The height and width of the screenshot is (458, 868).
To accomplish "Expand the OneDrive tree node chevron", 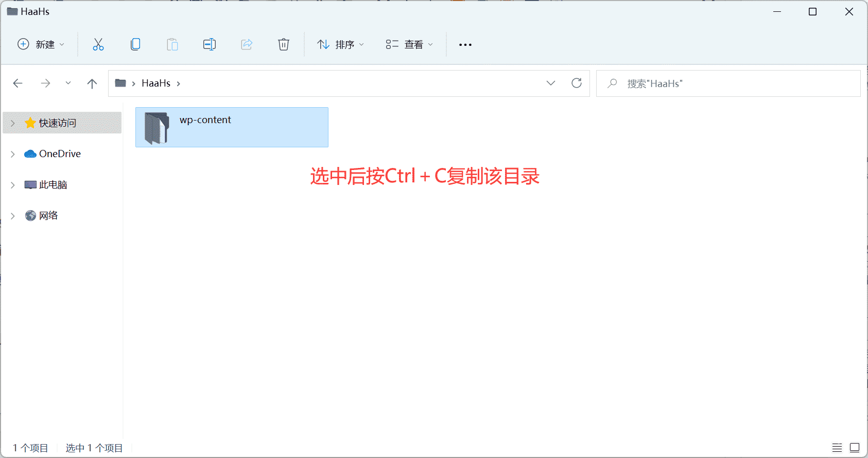I will (13, 154).
